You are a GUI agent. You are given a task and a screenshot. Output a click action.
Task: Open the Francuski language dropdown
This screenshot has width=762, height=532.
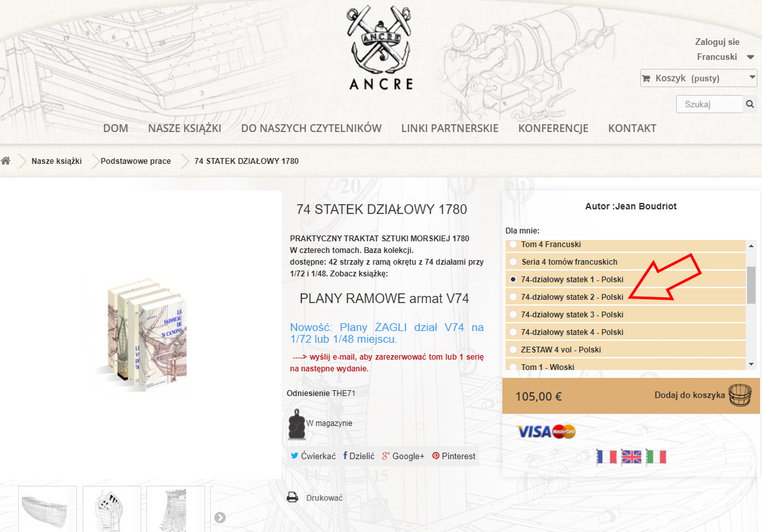coord(725,57)
